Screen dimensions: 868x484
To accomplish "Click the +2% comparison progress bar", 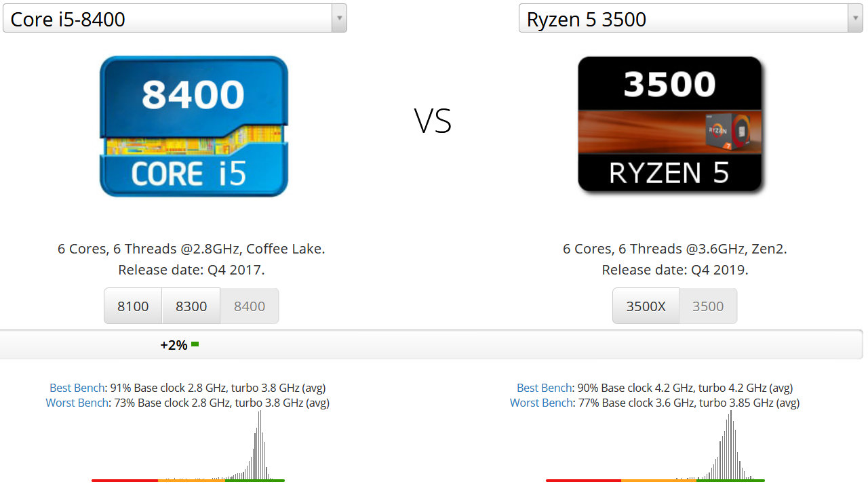I will [x=434, y=344].
